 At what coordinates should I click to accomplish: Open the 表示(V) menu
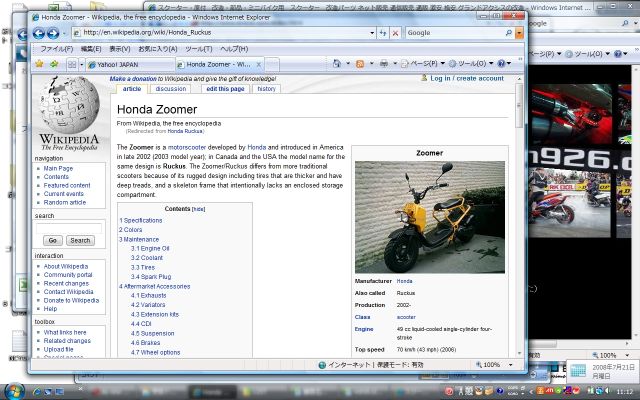119,49
